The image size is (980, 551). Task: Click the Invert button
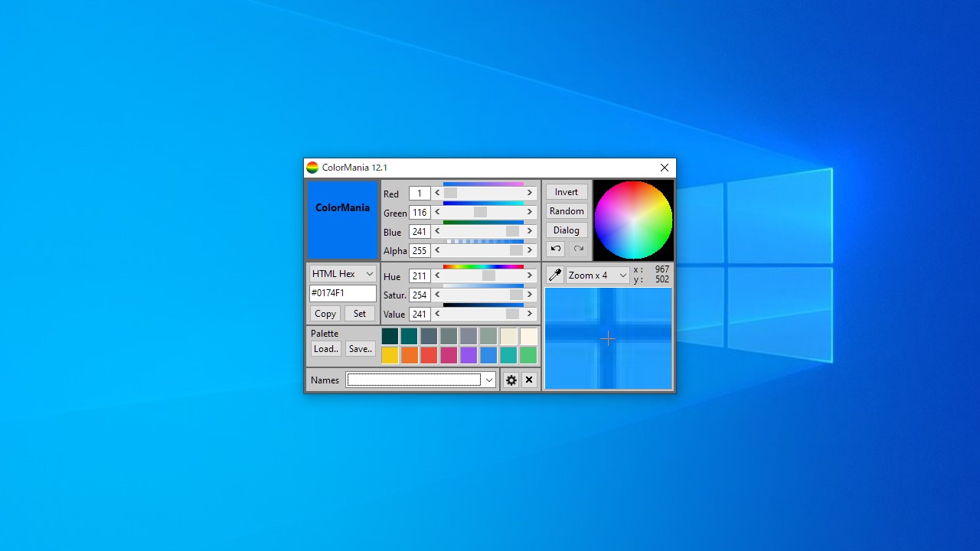(567, 192)
